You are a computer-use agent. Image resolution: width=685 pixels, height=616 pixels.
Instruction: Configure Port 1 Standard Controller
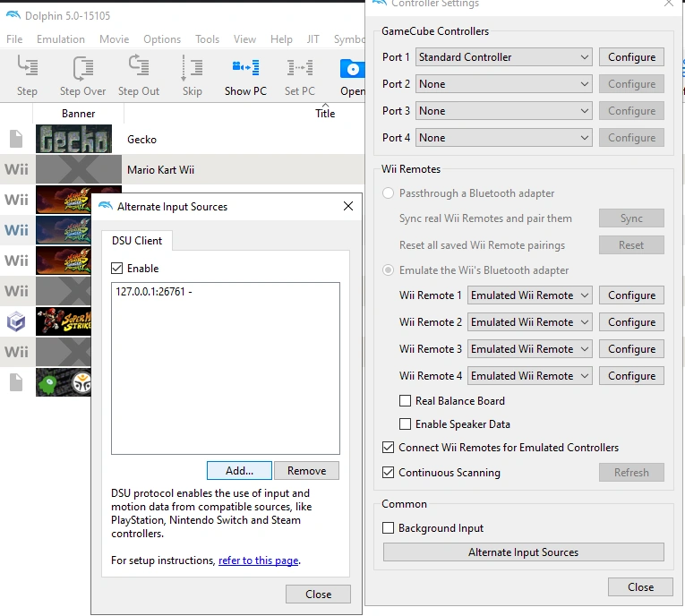631,57
